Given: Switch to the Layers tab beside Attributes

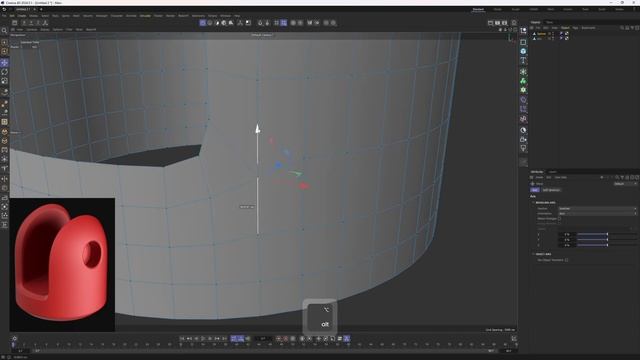Looking at the screenshot, I should 552,172.
